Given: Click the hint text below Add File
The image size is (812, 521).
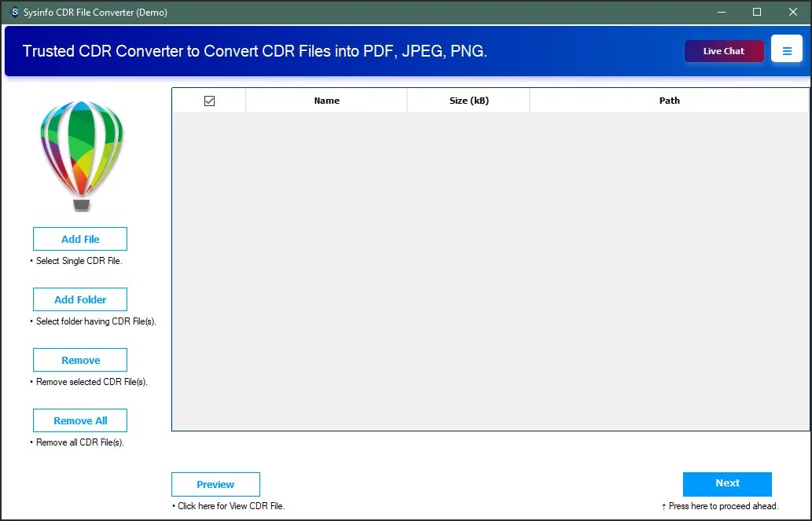Looking at the screenshot, I should (76, 260).
